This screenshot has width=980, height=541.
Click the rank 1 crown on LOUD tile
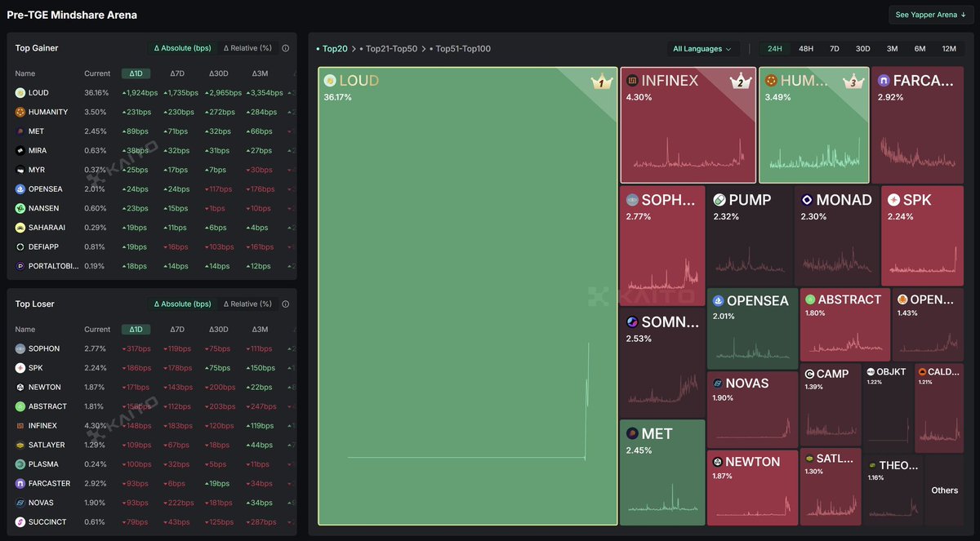[601, 82]
